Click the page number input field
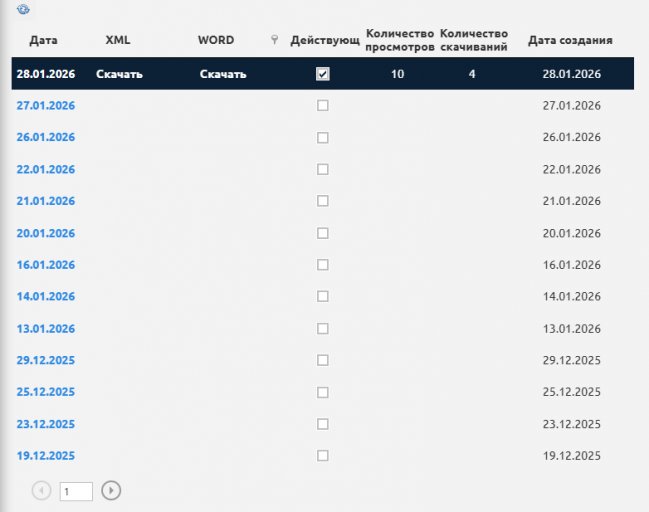This screenshot has width=649, height=512. (x=76, y=491)
